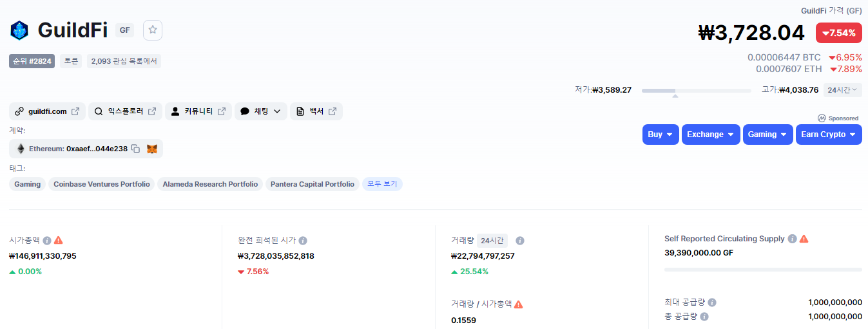Click the 토큰 badge
Image resolution: width=868 pixels, height=334 pixels.
point(71,61)
